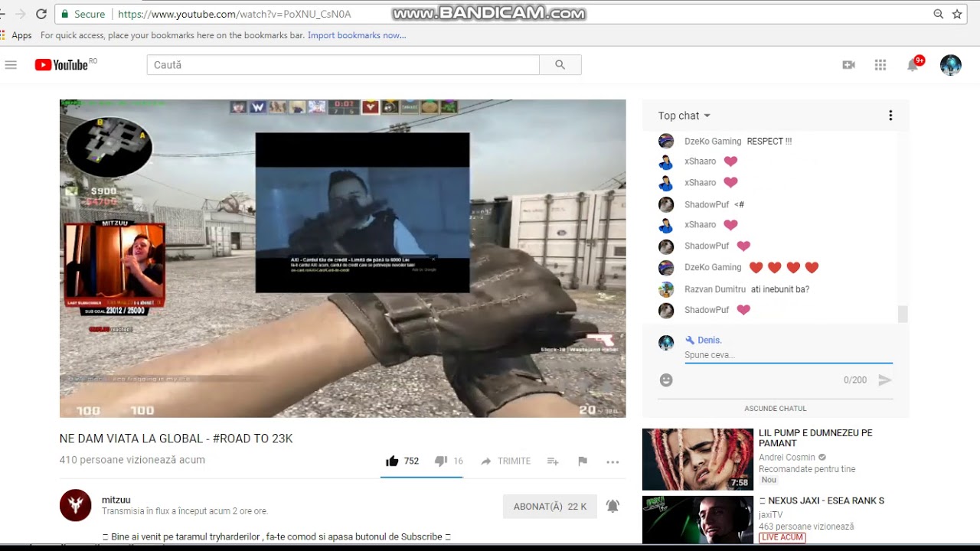Grab the chat scrollbar thumb
This screenshot has width=980, height=551.
pos(903,314)
